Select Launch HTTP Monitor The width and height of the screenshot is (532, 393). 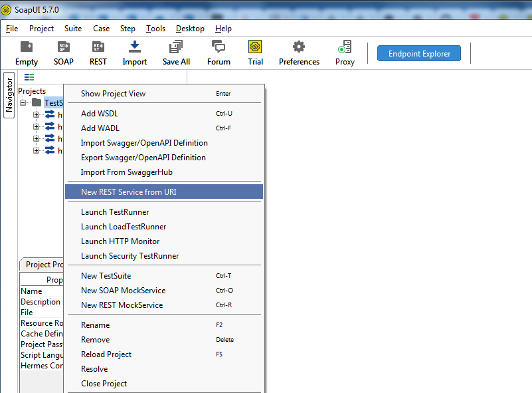tap(164, 241)
